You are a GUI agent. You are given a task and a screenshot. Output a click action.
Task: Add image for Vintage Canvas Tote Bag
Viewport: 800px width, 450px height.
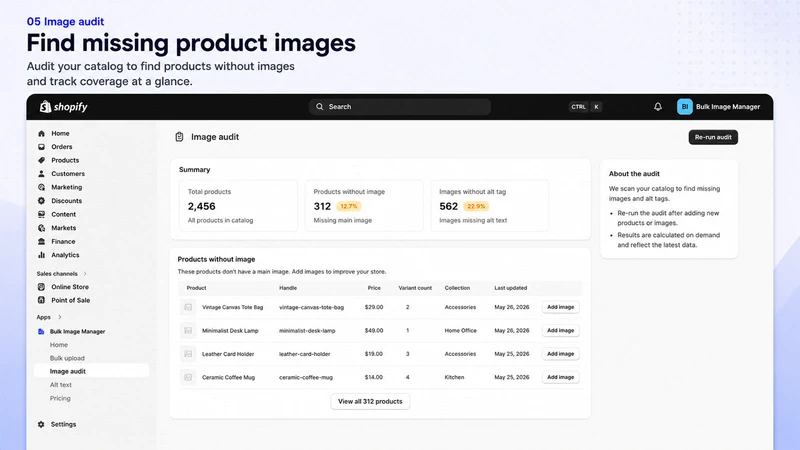click(x=560, y=307)
